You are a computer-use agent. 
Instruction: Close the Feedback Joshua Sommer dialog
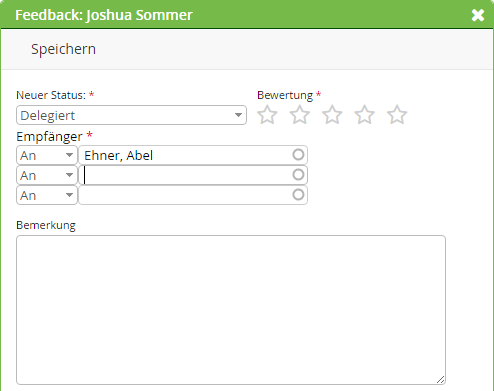pyautogui.click(x=478, y=15)
